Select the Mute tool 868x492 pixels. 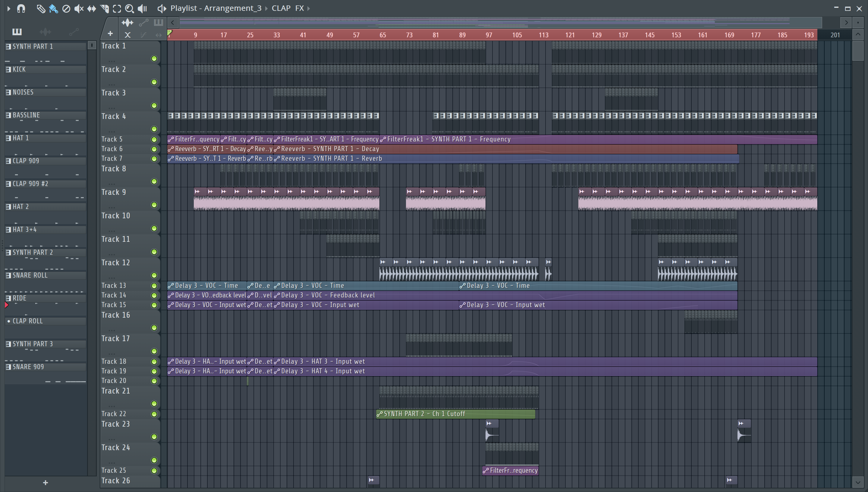(x=79, y=8)
